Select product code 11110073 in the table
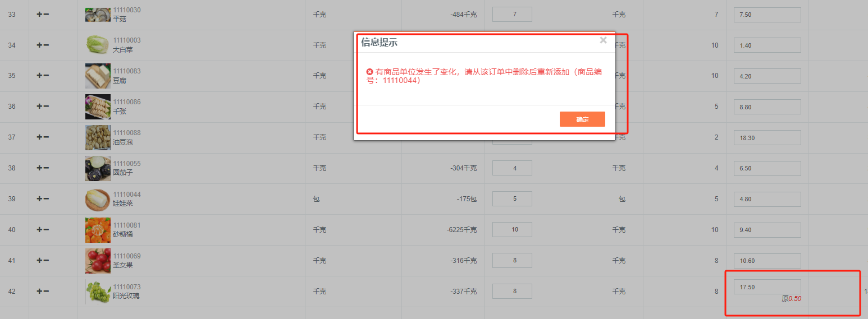Screen dimensions: 868x319 point(127,287)
